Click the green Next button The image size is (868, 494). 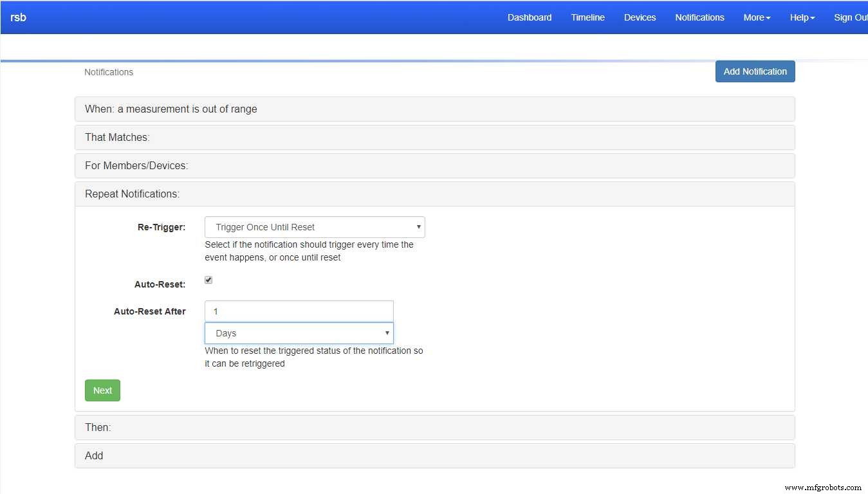click(x=102, y=390)
